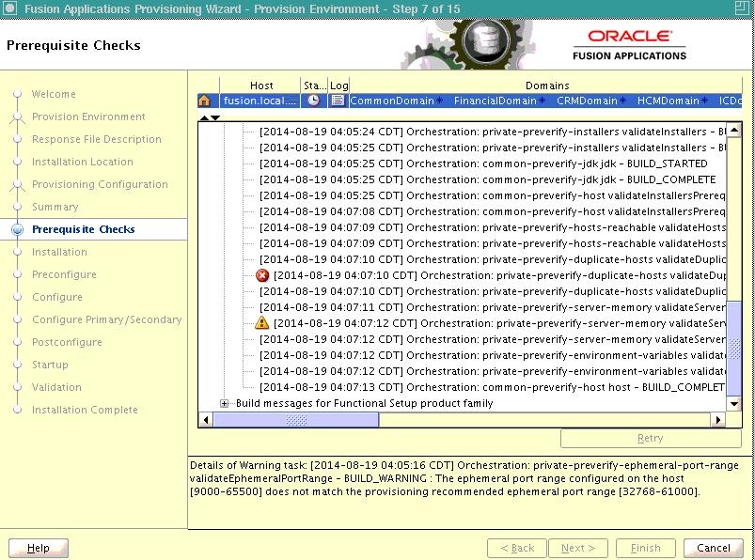Expand Build messages for Functional Setup product family
This screenshot has height=560, width=755.
coord(225,403)
